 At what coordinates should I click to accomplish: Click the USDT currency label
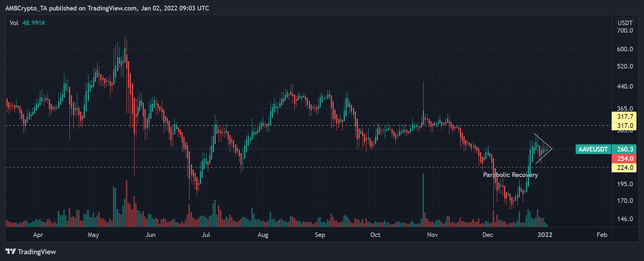pyautogui.click(x=625, y=23)
